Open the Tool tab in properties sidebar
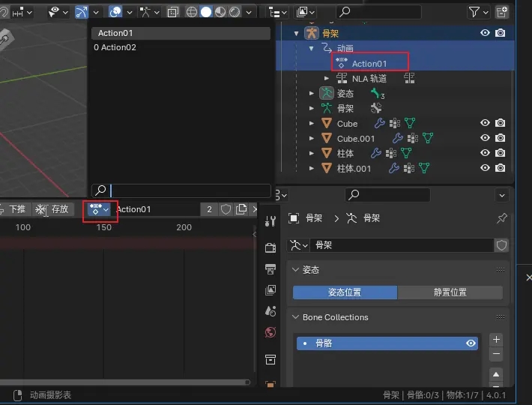 [270, 221]
